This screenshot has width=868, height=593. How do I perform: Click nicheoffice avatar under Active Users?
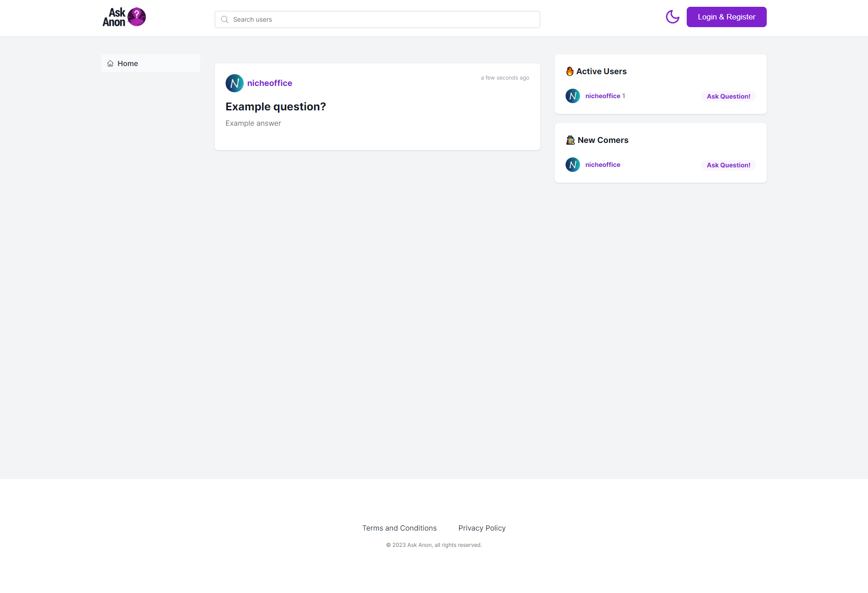click(x=572, y=96)
